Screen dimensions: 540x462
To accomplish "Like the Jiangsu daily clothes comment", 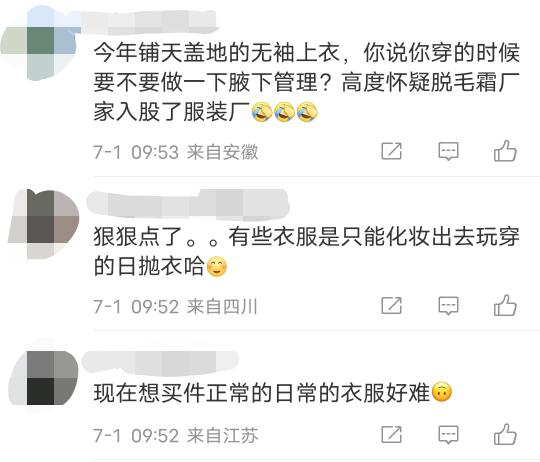I will (505, 434).
